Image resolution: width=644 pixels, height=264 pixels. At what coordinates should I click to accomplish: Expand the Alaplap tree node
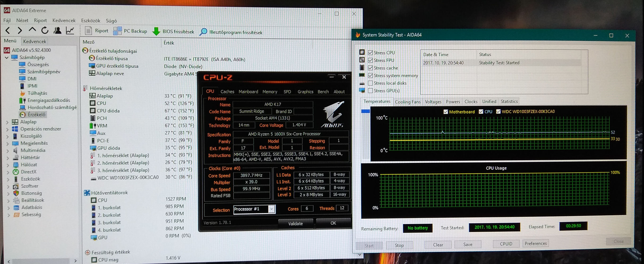[7, 122]
